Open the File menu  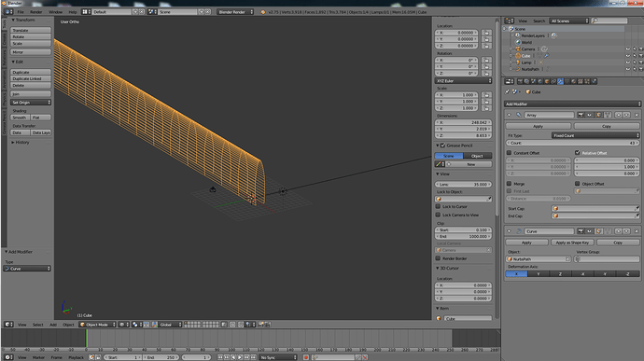pyautogui.click(x=21, y=12)
